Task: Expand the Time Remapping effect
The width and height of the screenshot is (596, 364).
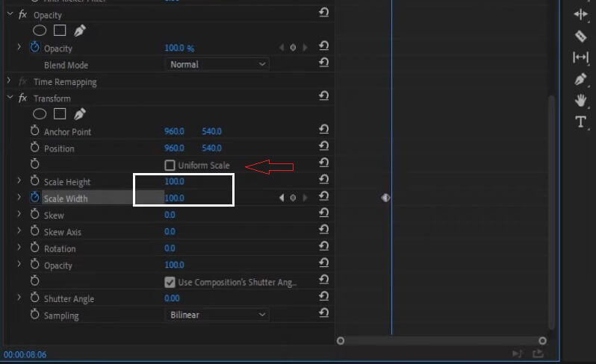Action: click(x=9, y=81)
